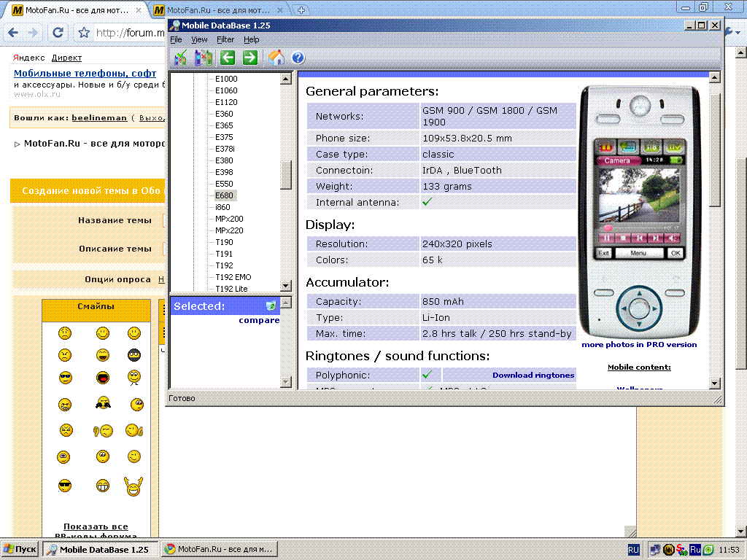
Task: Click the phone-with-green-checkmark toolbar icon
Action: click(180, 58)
